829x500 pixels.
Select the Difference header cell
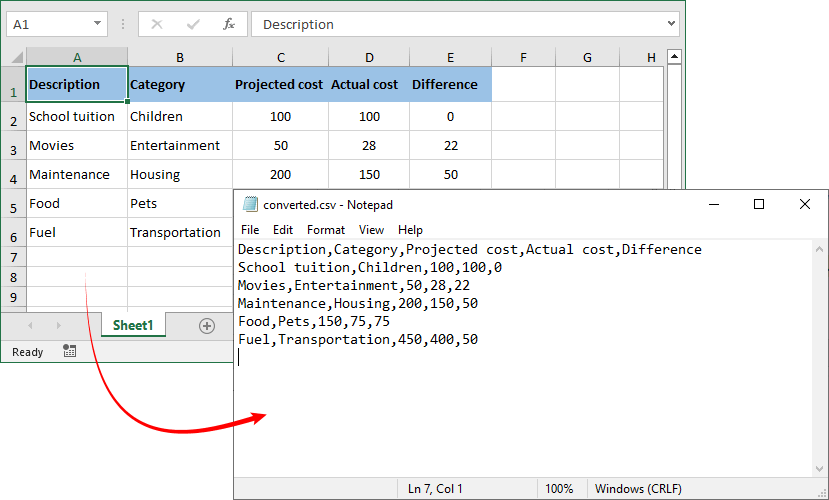(450, 84)
